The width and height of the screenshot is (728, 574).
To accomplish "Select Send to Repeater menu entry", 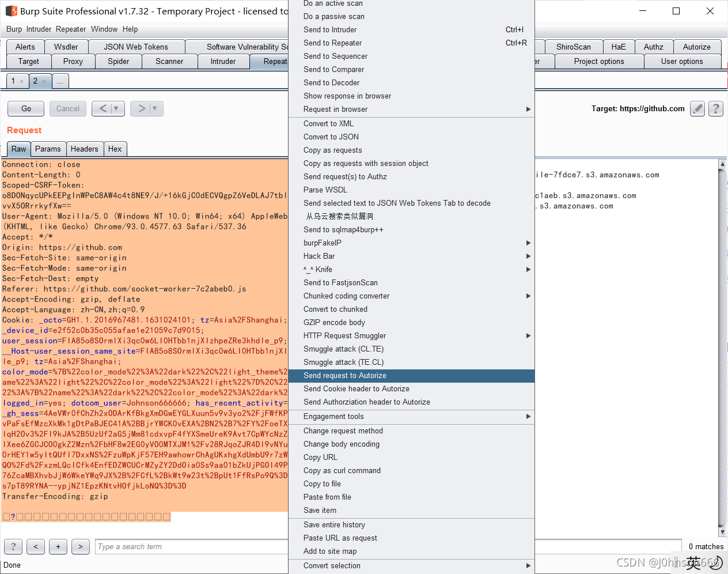I will [x=411, y=43].
